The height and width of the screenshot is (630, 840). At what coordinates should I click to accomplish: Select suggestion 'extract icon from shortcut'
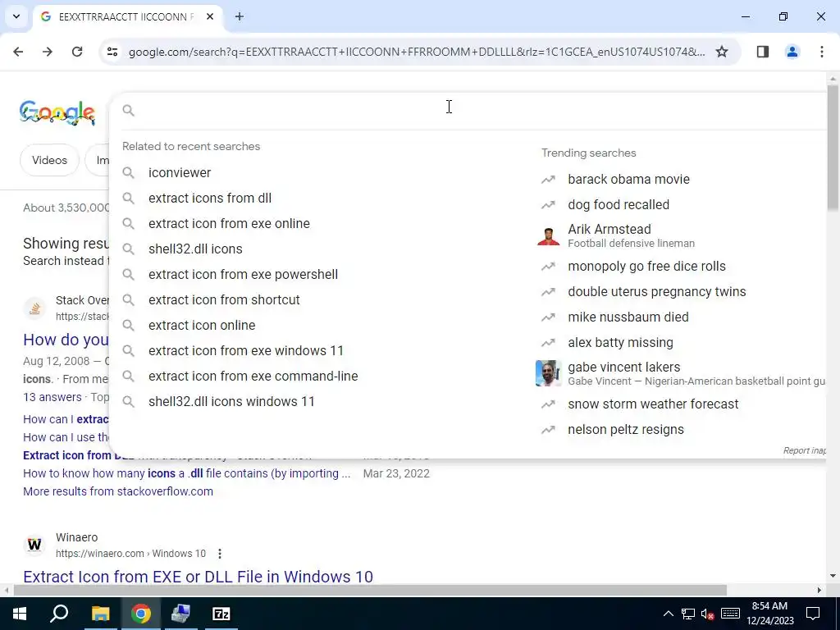point(224,300)
